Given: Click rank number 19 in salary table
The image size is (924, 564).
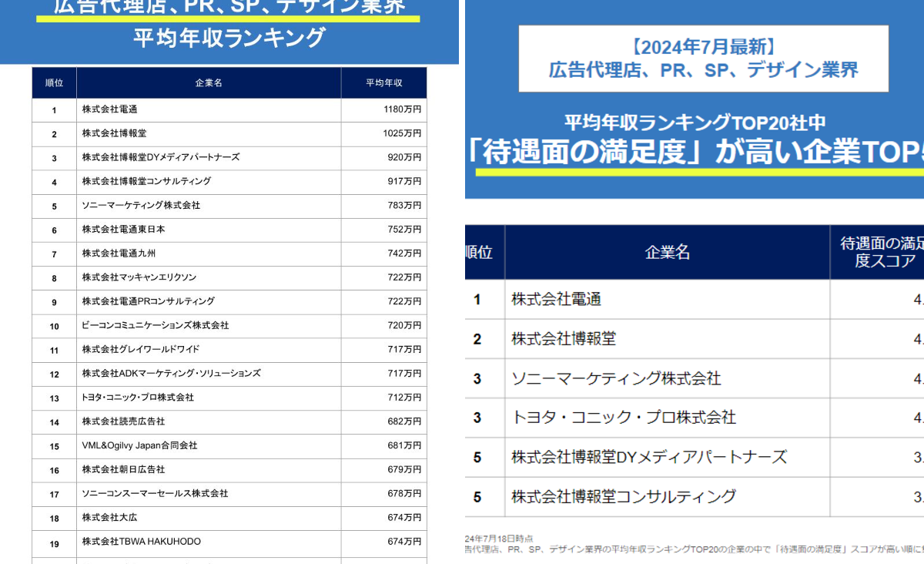Looking at the screenshot, I should [x=55, y=544].
